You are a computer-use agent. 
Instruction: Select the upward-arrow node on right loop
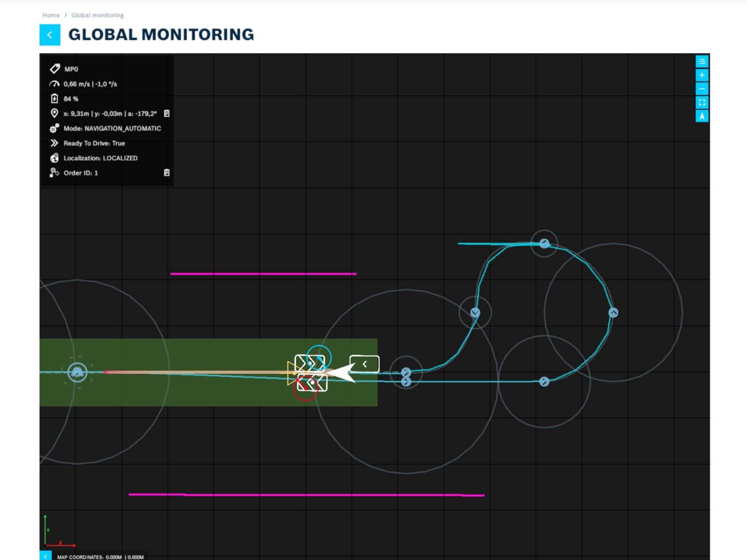(613, 312)
